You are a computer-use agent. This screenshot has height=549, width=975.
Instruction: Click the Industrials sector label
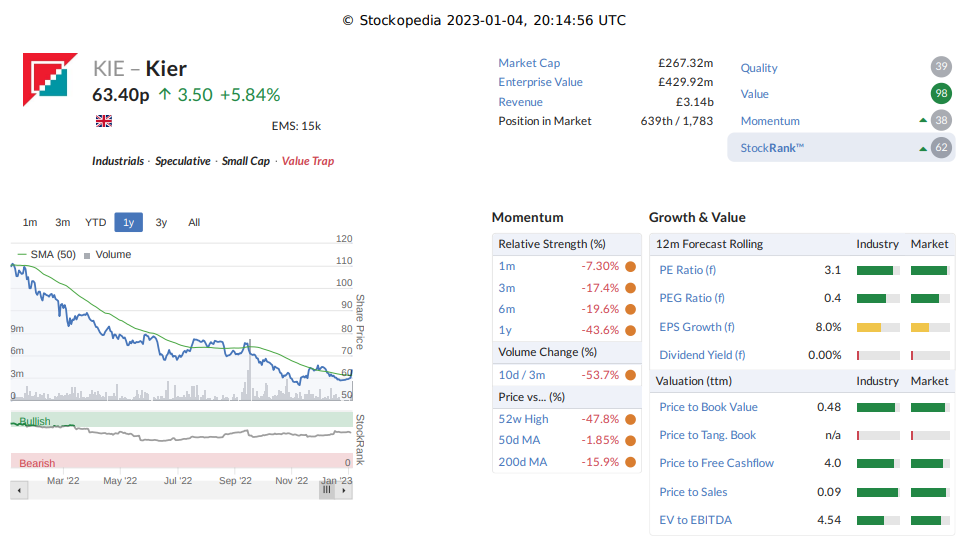tap(118, 161)
